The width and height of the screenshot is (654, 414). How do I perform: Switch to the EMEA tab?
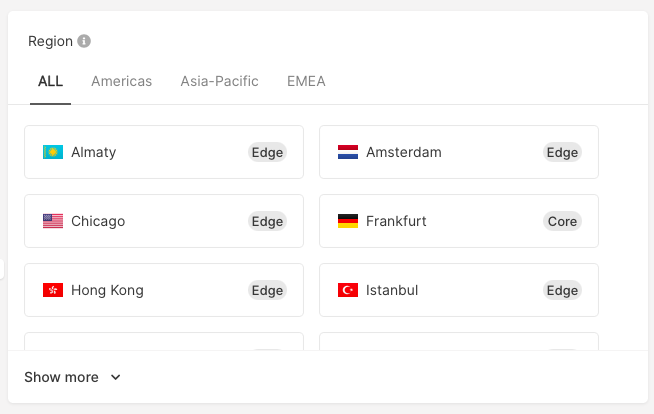(306, 81)
